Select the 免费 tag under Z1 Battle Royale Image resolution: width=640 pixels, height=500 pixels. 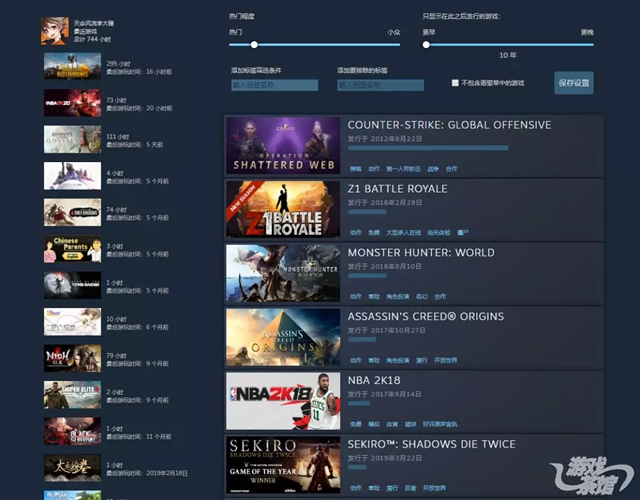coord(374,233)
